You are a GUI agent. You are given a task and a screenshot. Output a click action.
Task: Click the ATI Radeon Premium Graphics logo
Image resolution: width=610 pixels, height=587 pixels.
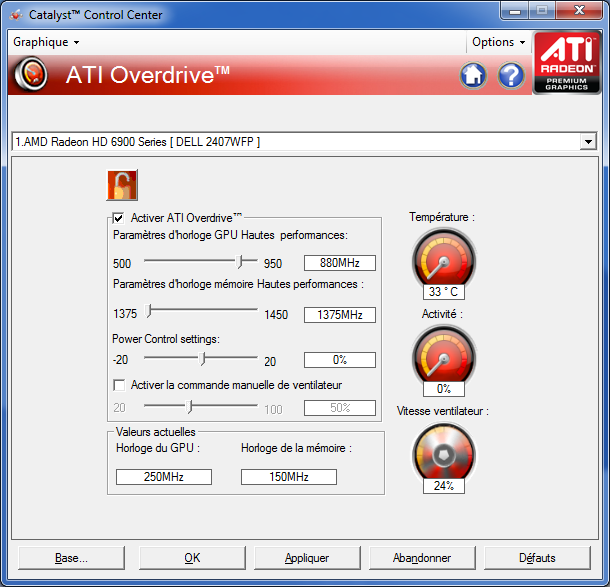pyautogui.click(x=567, y=63)
